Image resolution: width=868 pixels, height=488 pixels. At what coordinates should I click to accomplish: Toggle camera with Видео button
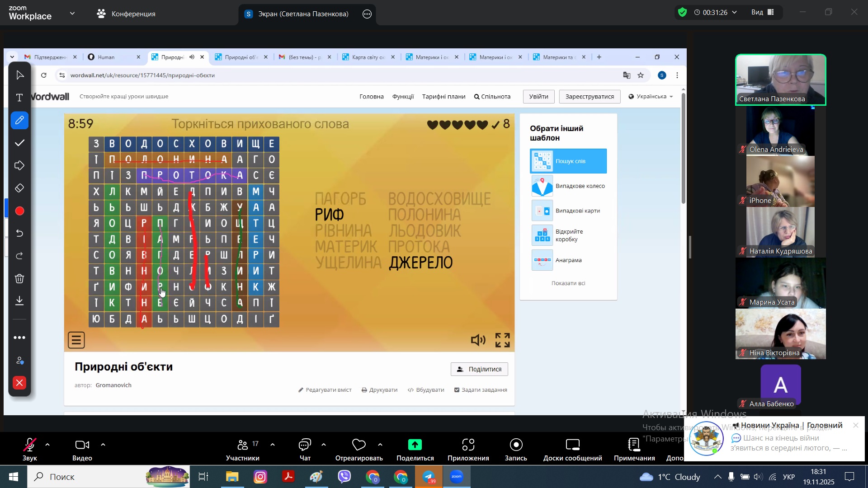pos(82,449)
